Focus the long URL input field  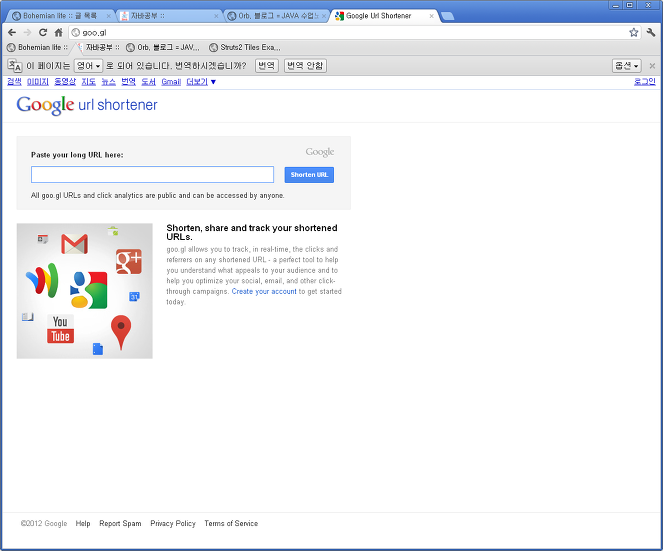(152, 175)
